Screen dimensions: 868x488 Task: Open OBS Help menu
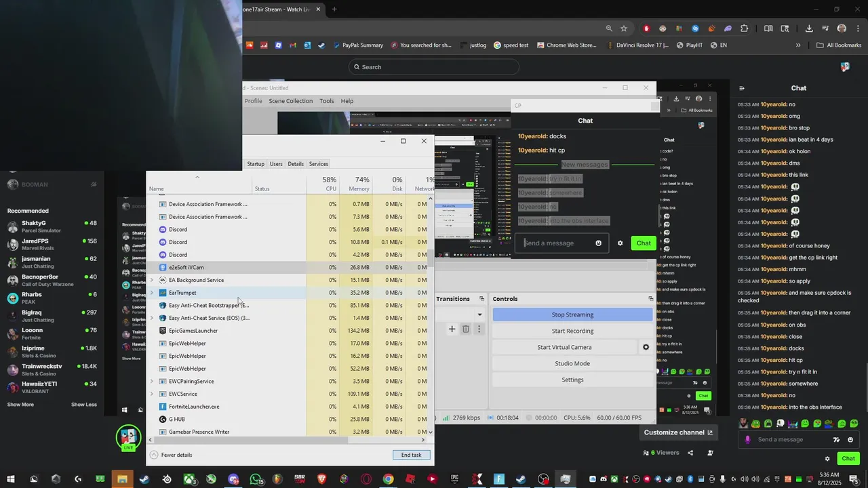(347, 101)
